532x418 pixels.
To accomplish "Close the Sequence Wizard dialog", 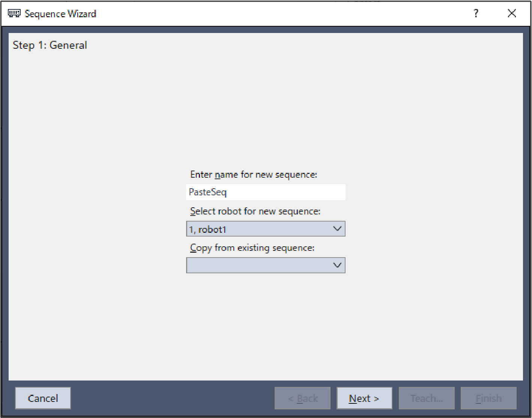I will coord(511,13).
